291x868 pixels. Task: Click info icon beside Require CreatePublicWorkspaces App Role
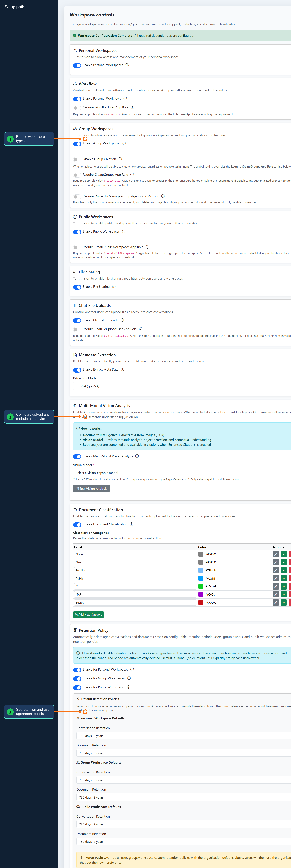click(x=147, y=247)
